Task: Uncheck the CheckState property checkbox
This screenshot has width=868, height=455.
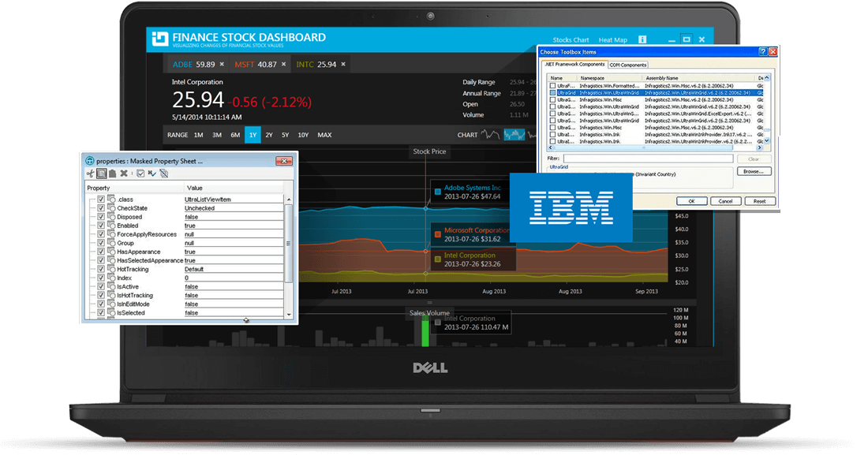Action: [101, 208]
